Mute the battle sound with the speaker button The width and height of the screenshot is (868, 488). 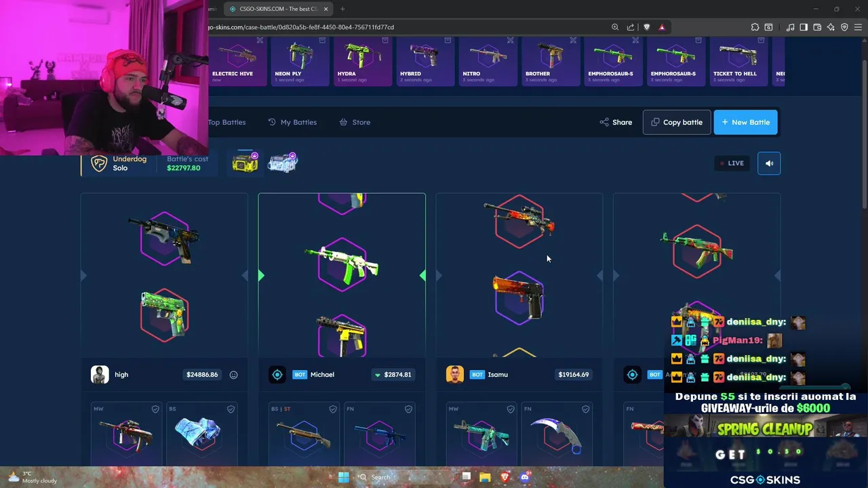769,163
